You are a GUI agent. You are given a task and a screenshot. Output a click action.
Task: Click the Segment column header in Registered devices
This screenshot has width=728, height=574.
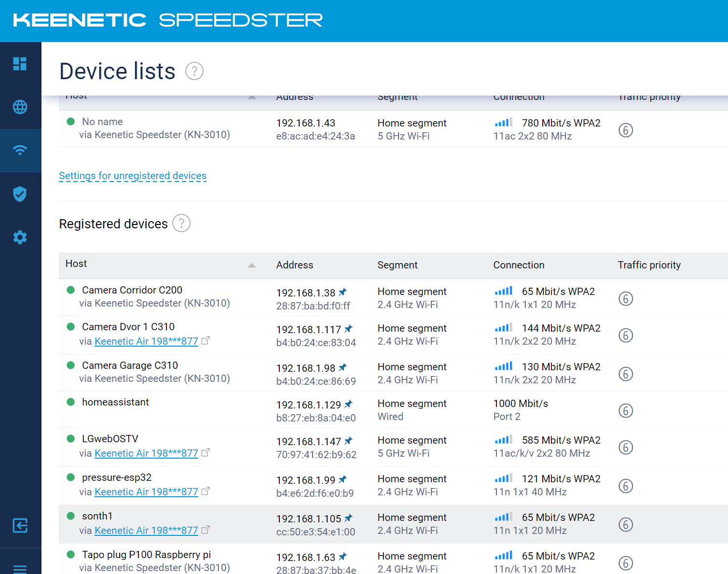pos(398,265)
